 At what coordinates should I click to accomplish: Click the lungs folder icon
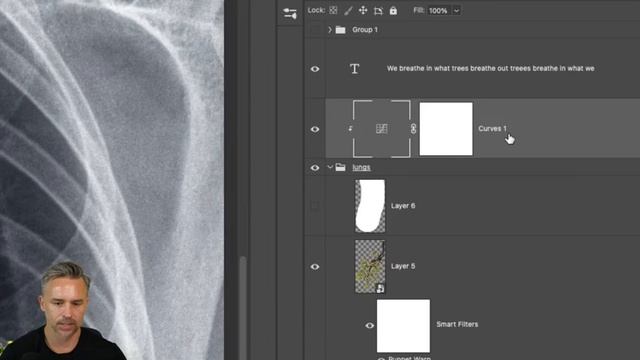pyautogui.click(x=340, y=167)
